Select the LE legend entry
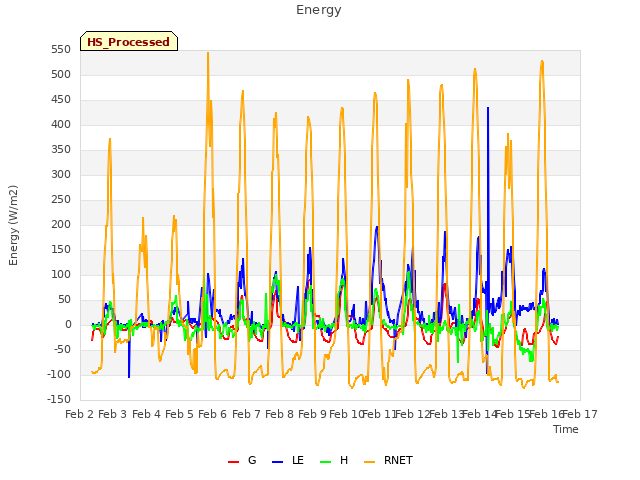The height and width of the screenshot is (480, 640). 288,460
